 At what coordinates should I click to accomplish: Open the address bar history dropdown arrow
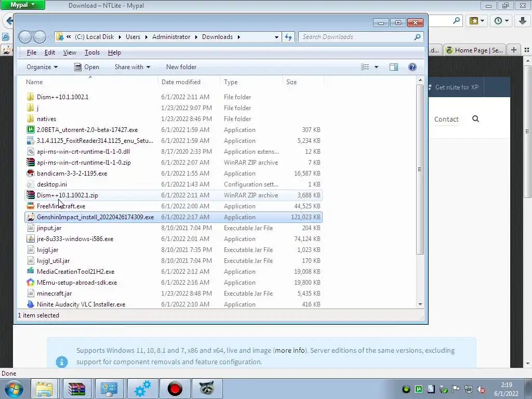(276, 37)
